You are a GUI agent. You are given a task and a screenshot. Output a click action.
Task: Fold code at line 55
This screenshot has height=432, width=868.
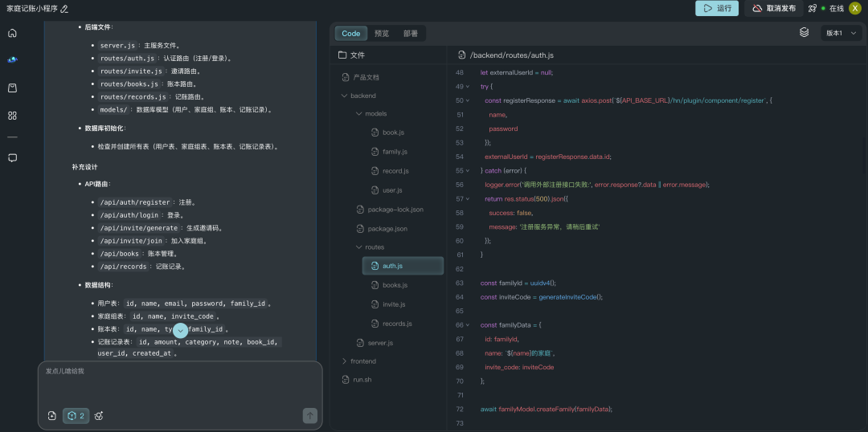pos(468,170)
